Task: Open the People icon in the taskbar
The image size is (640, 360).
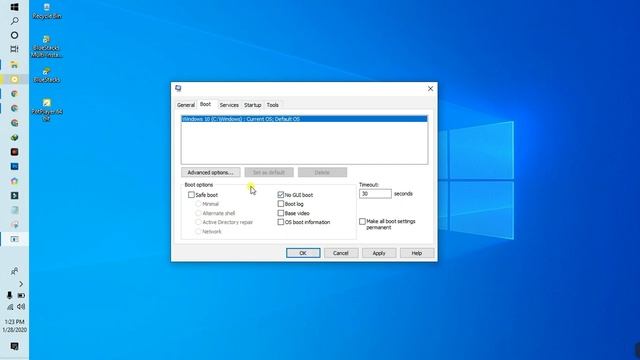Action: 14,271
